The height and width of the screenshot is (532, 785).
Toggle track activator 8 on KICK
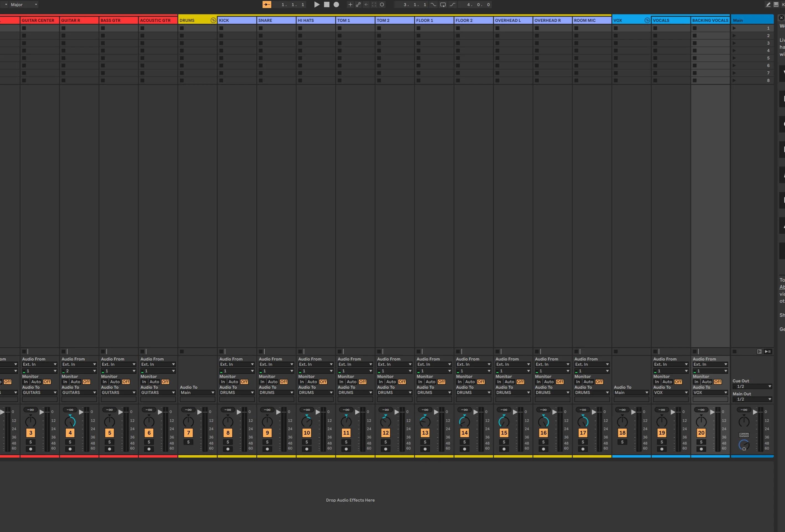click(228, 433)
